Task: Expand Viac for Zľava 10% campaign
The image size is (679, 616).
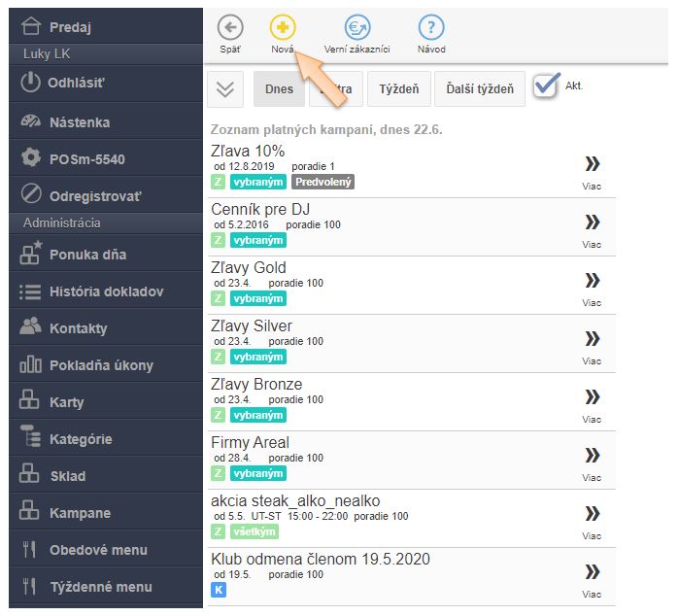Action: pyautogui.click(x=592, y=168)
